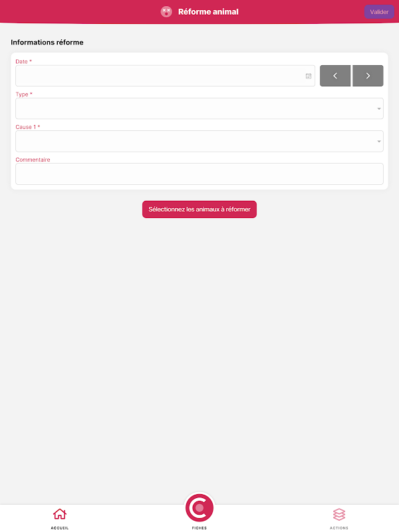Image resolution: width=399 pixels, height=532 pixels.
Task: Expand the Type dropdown arrow
Action: [379, 108]
